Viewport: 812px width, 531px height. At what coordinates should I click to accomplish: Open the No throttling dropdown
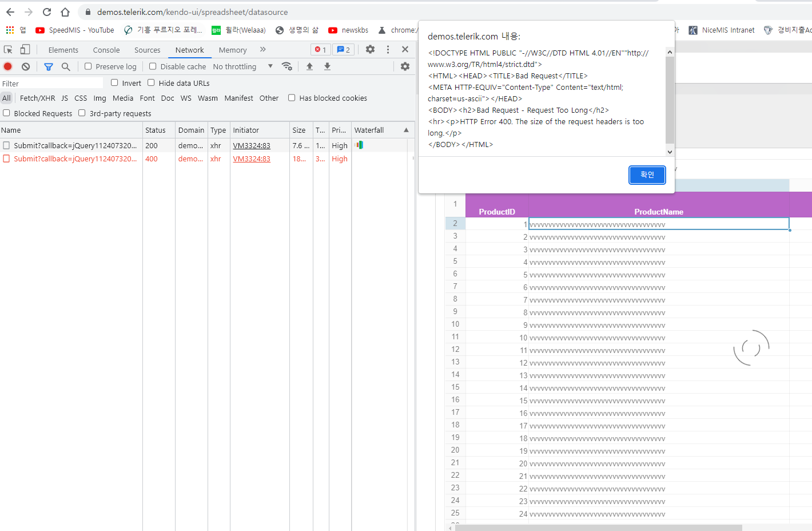click(x=243, y=66)
